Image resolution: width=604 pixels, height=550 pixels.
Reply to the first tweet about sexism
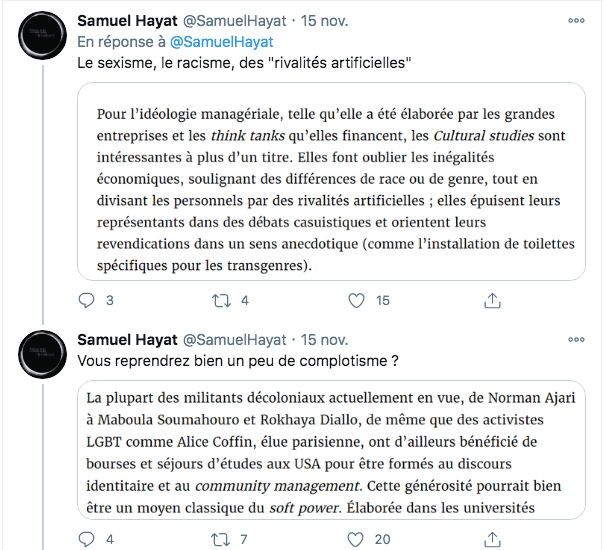tap(87, 300)
